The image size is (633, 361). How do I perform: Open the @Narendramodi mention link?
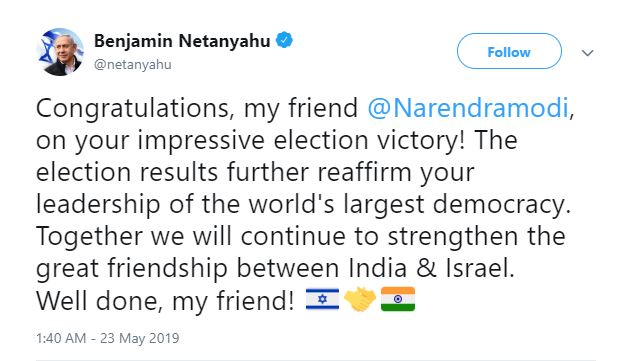coord(468,108)
